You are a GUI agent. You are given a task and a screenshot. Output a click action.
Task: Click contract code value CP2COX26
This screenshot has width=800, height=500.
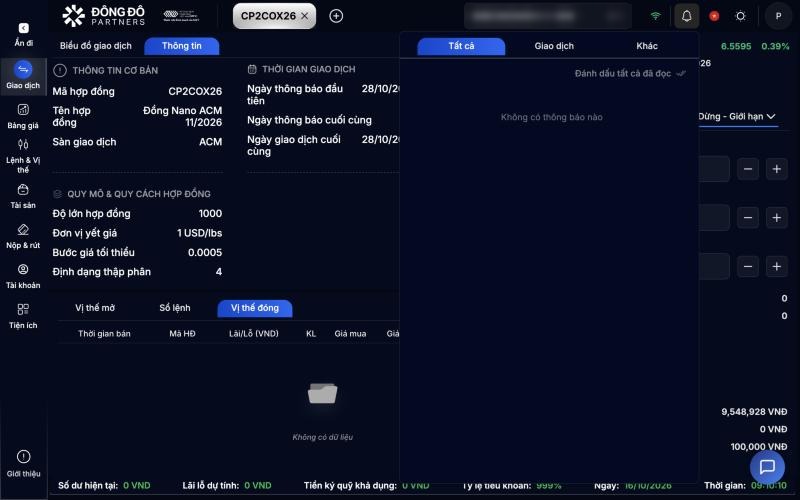(x=195, y=91)
